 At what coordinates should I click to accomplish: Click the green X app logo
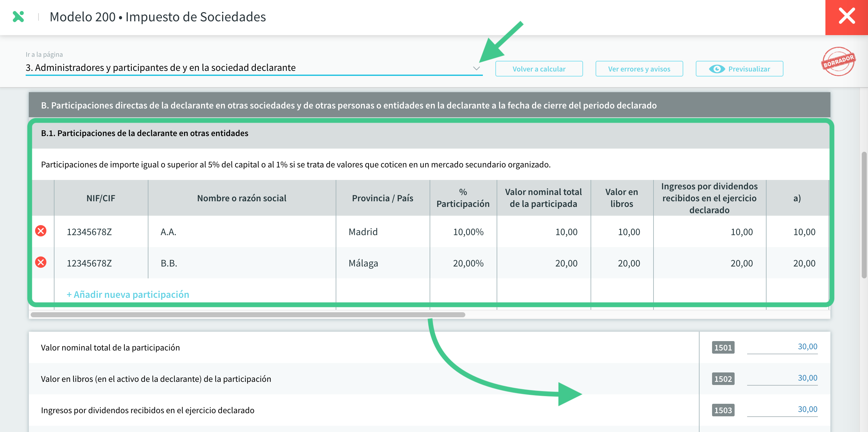pos(18,17)
